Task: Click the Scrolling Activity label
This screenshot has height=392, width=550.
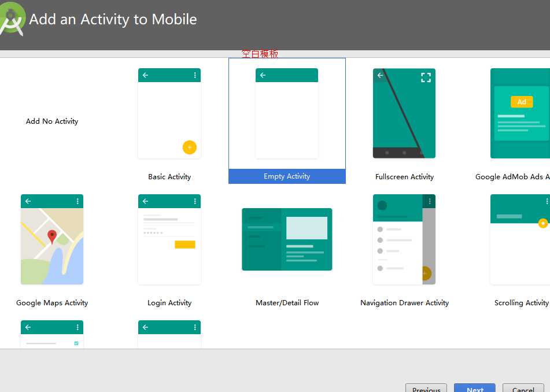Action: click(x=522, y=302)
